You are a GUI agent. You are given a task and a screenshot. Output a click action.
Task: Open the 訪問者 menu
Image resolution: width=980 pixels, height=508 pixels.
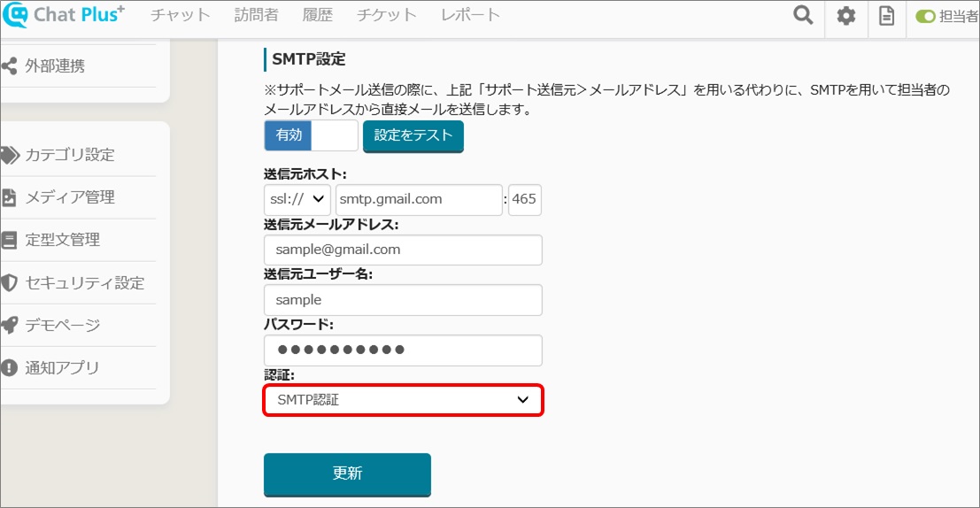click(x=256, y=15)
